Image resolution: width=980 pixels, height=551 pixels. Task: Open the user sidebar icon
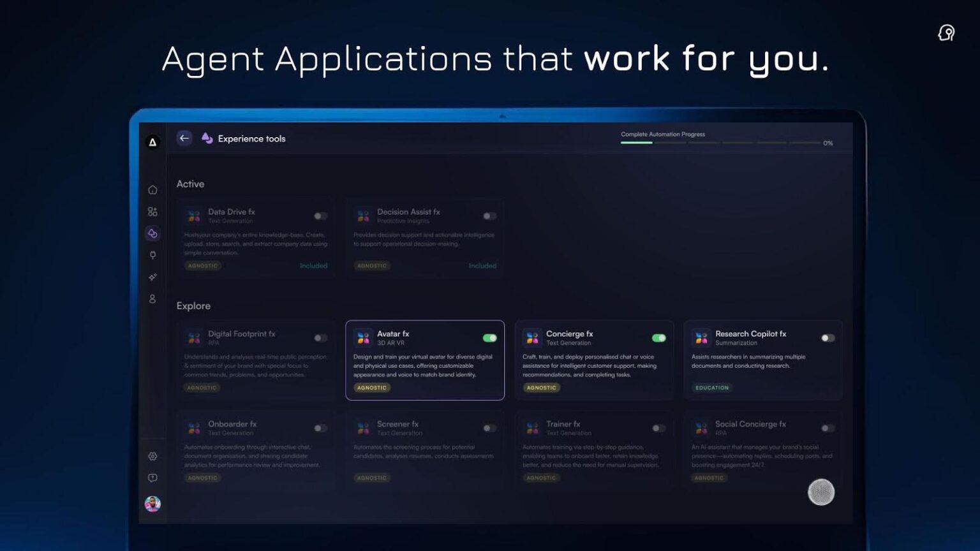click(x=152, y=298)
